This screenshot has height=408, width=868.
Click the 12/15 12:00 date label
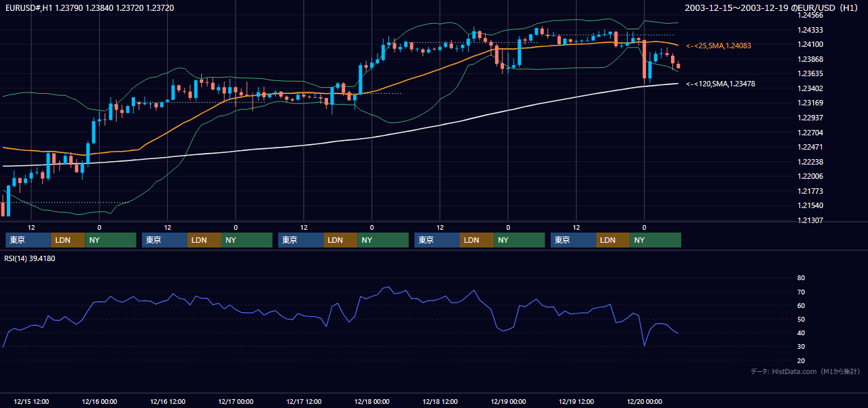31,401
